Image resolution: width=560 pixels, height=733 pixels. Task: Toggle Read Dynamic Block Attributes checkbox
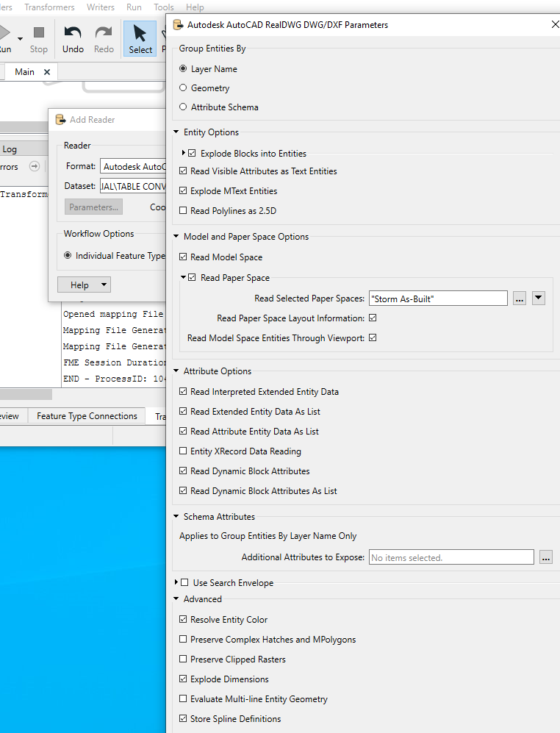pyautogui.click(x=183, y=471)
